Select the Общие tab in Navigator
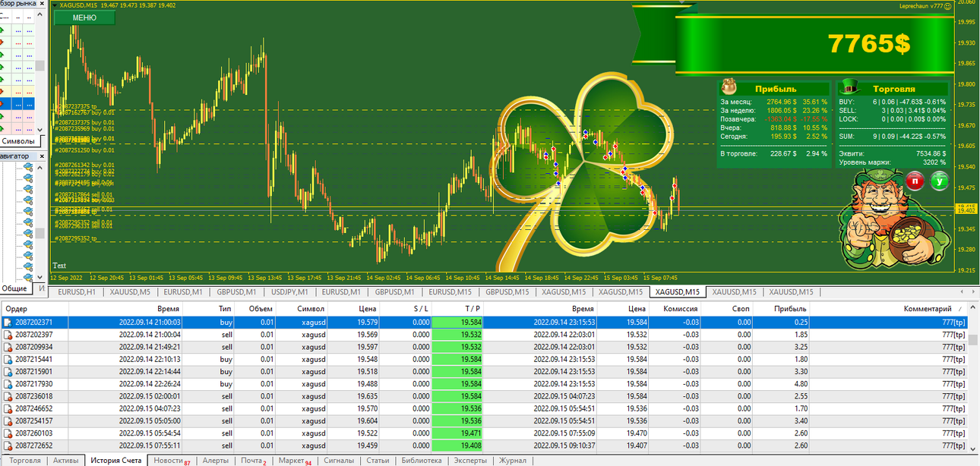The height and width of the screenshot is (466, 980). [x=14, y=288]
